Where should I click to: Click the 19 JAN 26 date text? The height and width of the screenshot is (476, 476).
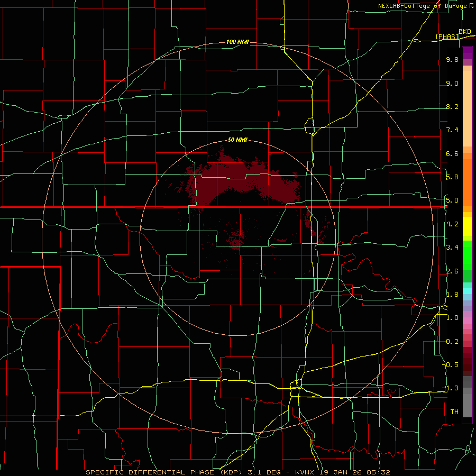tap(342, 472)
